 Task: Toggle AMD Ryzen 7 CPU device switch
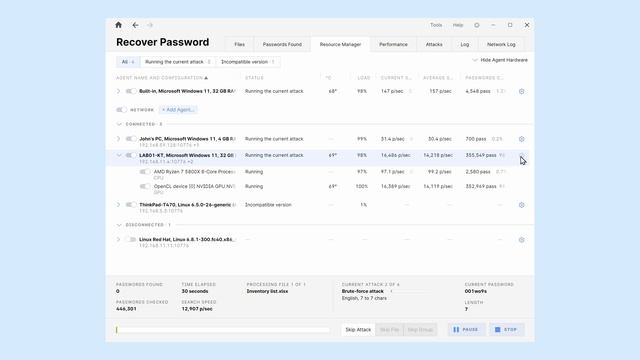pos(145,171)
